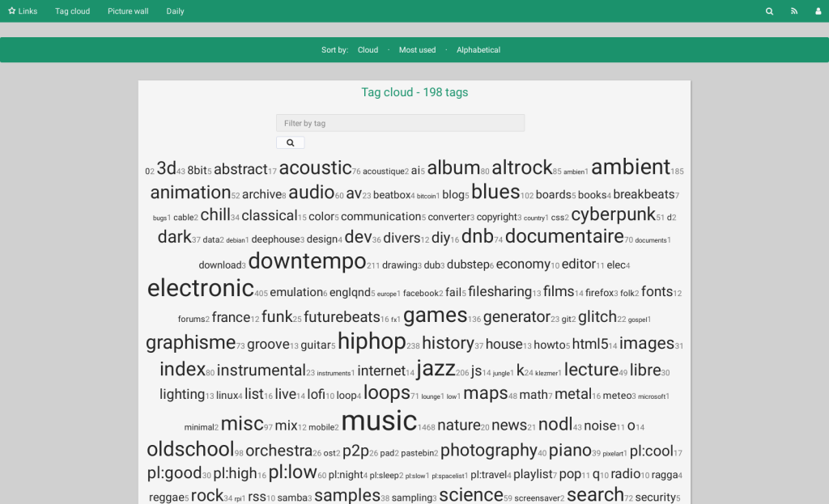Click the user login icon
This screenshot has width=829, height=504.
pos(818,11)
